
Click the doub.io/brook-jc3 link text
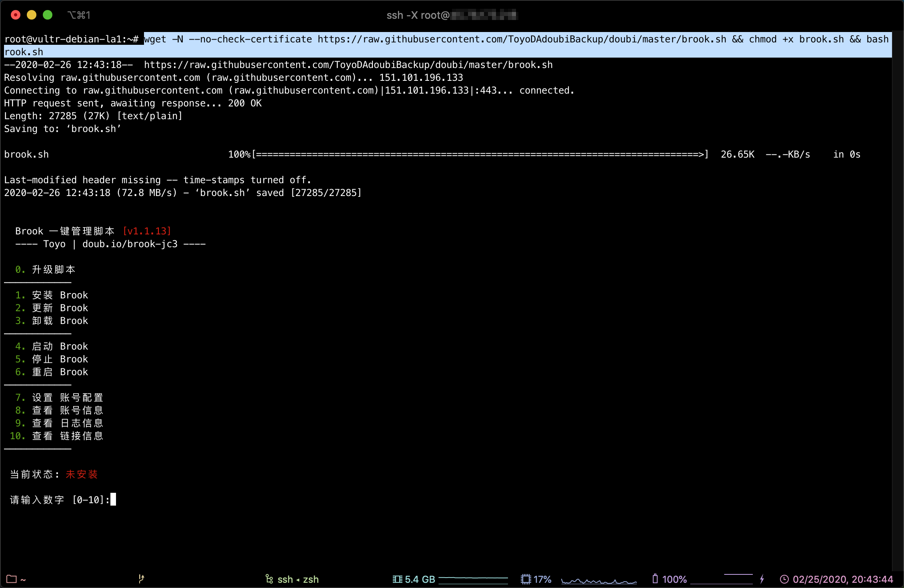point(130,244)
